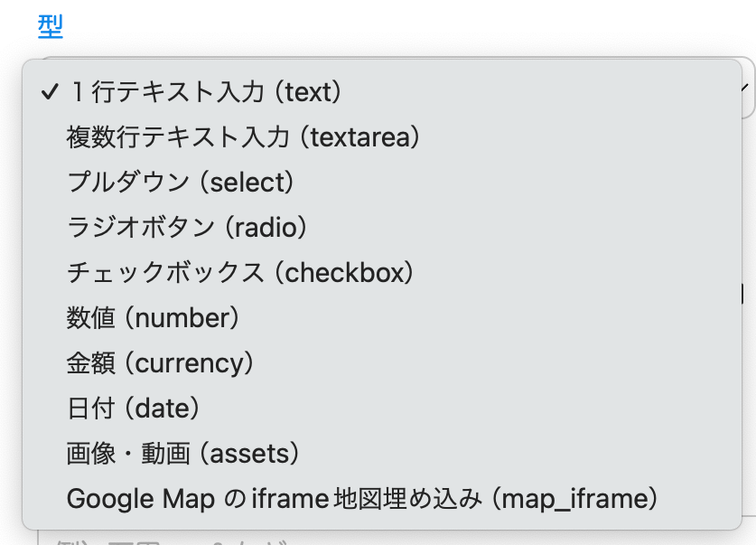Pick the プルダウン (select) type
The width and height of the screenshot is (756, 545).
(181, 182)
